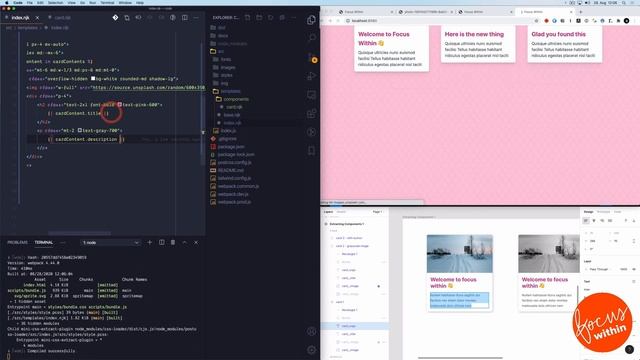Open the Manage gear in VS Code activity bar

[311, 350]
